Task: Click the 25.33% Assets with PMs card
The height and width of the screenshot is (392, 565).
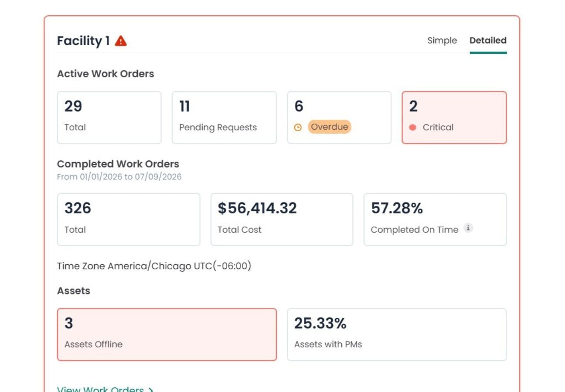Action: (397, 335)
